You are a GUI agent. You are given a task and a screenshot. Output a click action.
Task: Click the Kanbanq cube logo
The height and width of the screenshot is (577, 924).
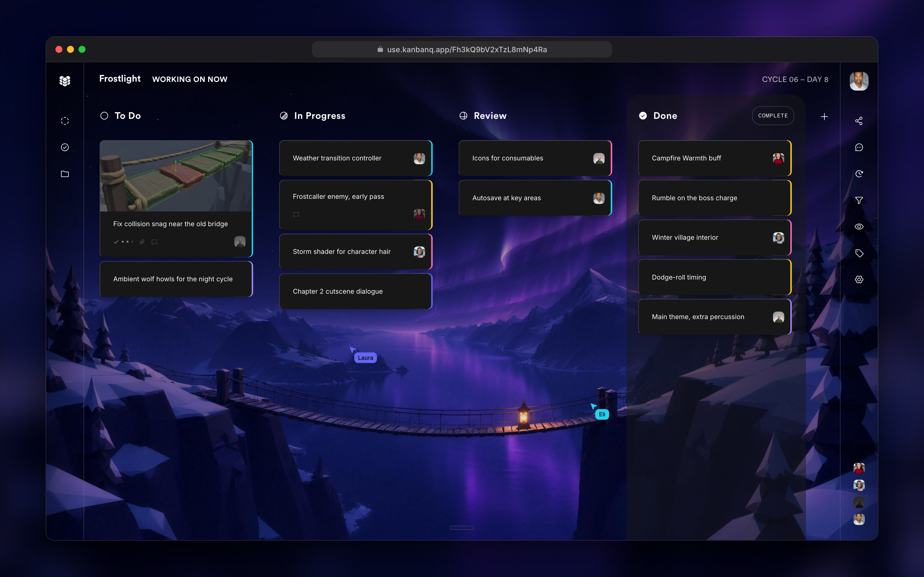click(65, 81)
